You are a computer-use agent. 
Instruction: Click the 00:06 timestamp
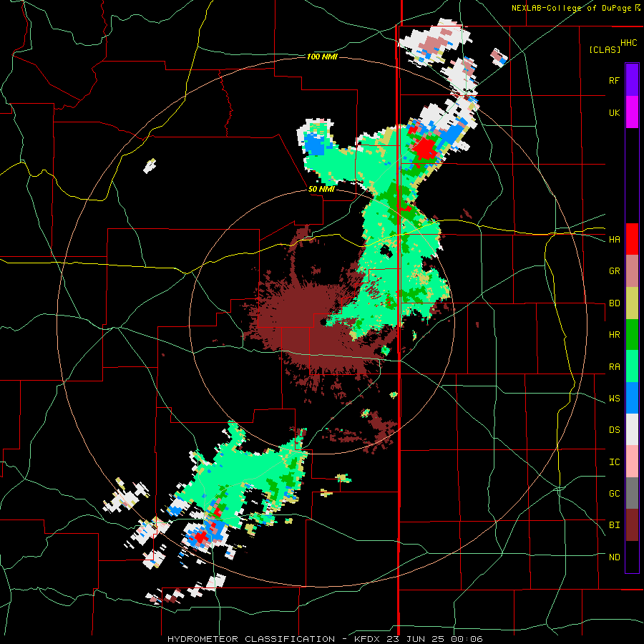point(467,639)
